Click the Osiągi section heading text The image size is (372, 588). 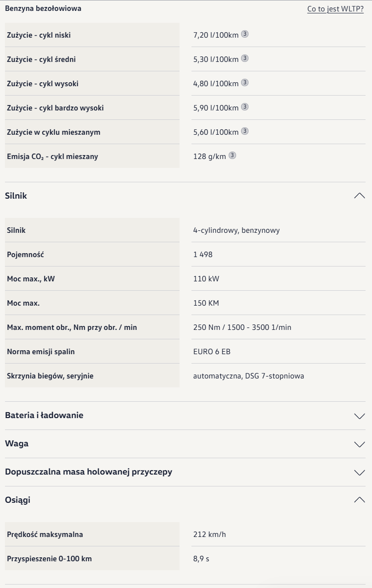click(17, 500)
